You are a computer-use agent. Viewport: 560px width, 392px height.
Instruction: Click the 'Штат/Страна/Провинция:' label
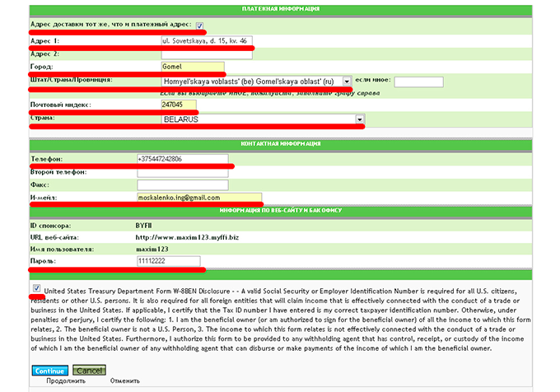pos(72,80)
